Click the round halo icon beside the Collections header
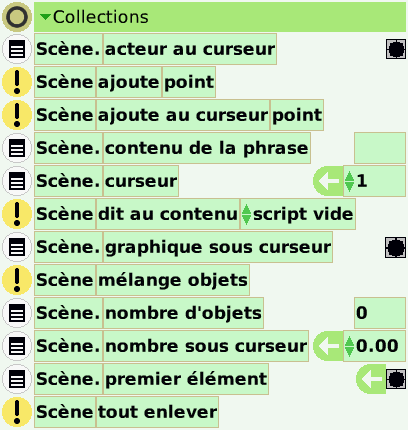 click(x=17, y=17)
